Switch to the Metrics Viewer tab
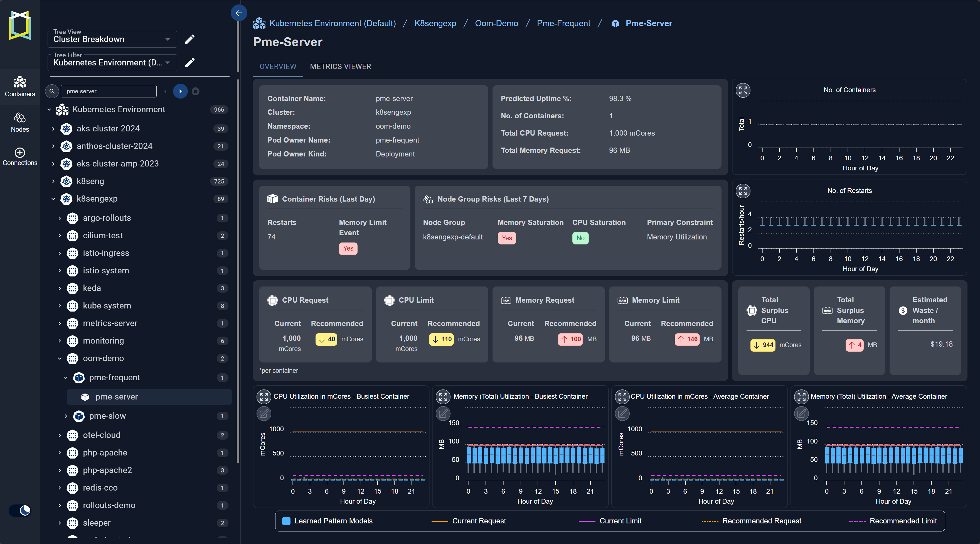980x544 pixels. [340, 67]
